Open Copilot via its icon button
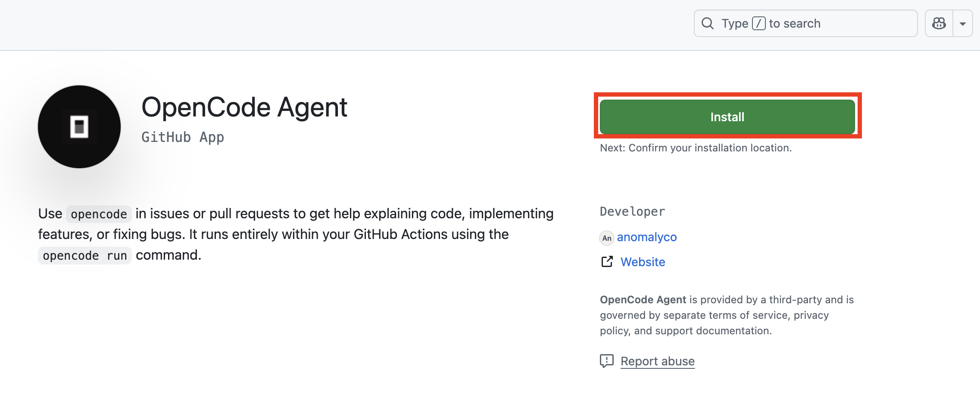This screenshot has width=980, height=396. tap(939, 23)
